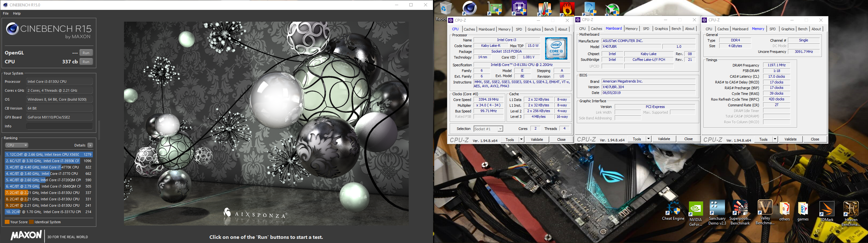Launch Superposition Benchmark shortcut
Viewport: 868px width, 243px height.
(740, 213)
